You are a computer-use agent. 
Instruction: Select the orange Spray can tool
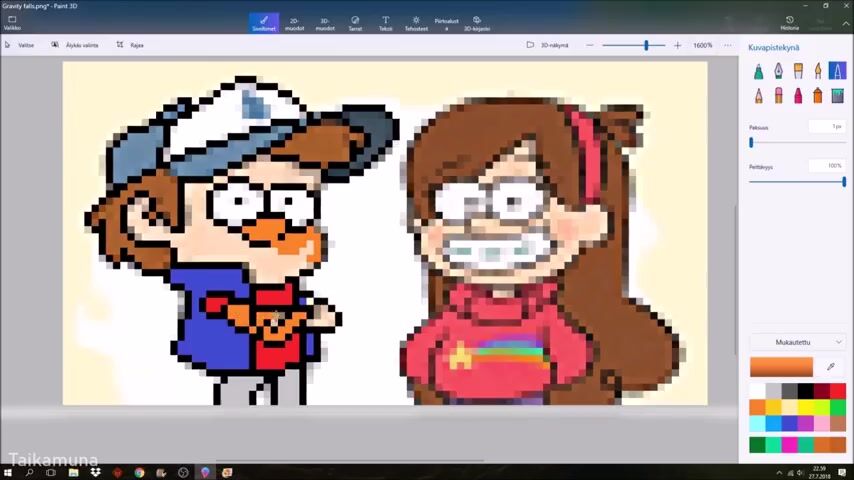(818, 96)
